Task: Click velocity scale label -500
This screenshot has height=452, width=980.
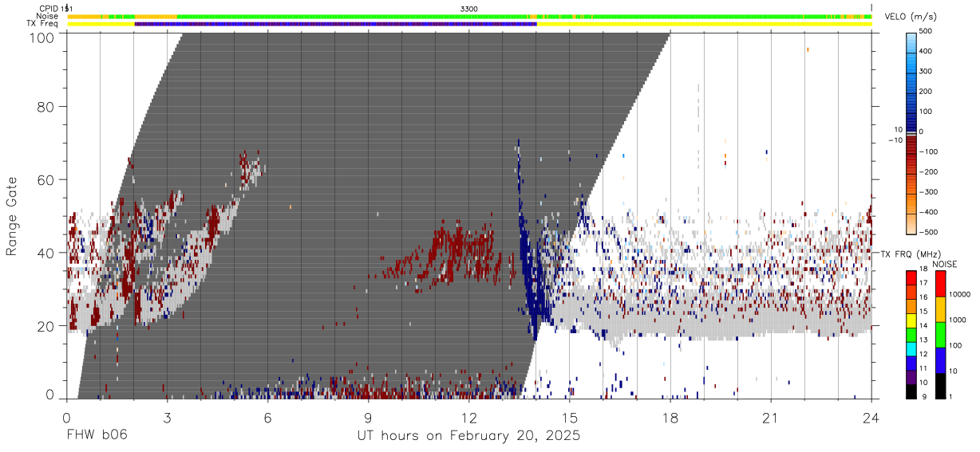Action: pyautogui.click(x=928, y=232)
